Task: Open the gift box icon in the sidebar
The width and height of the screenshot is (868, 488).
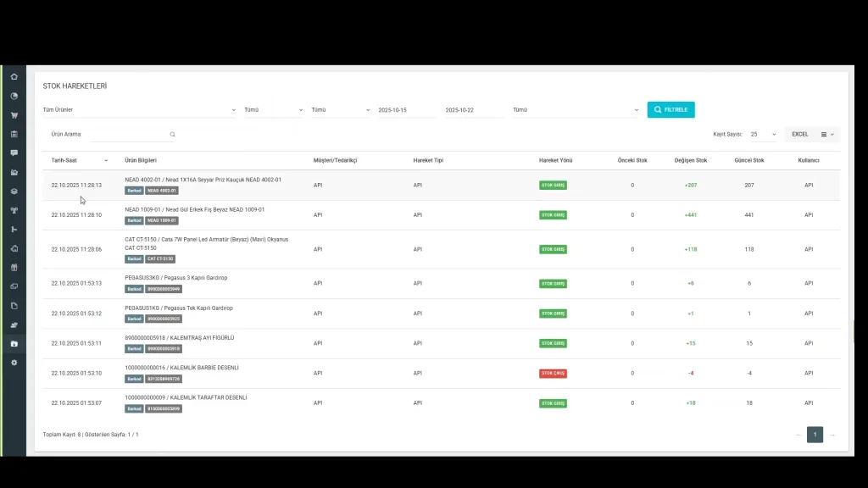Action: tap(14, 267)
